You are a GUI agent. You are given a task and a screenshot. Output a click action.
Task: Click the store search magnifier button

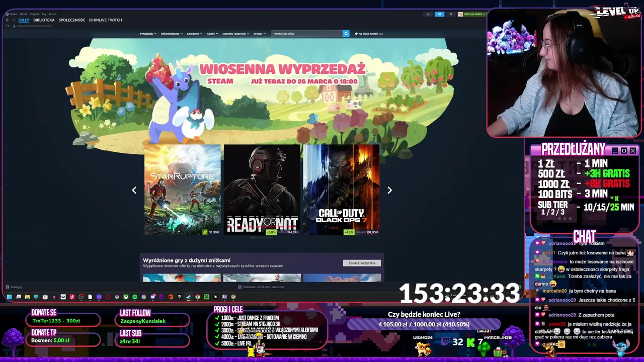pos(346,34)
